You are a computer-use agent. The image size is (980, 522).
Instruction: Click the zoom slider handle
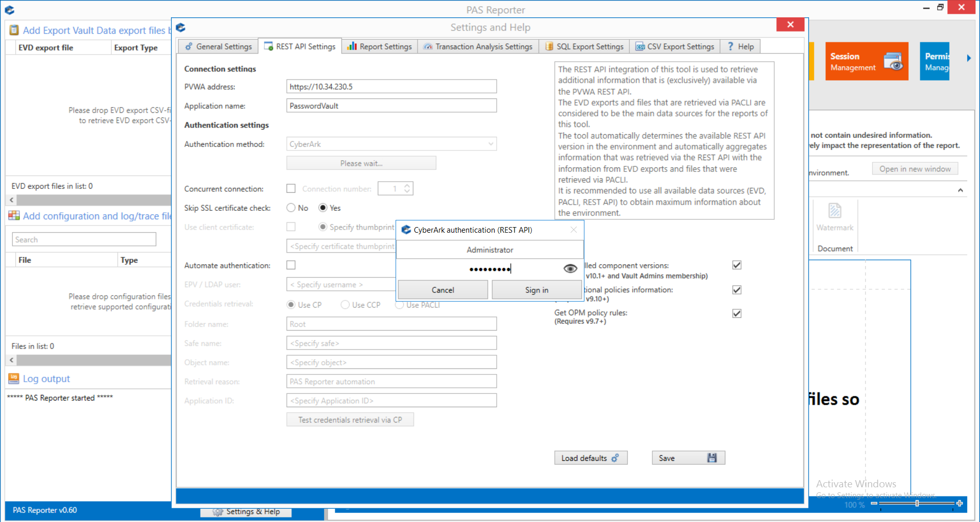pos(917,503)
